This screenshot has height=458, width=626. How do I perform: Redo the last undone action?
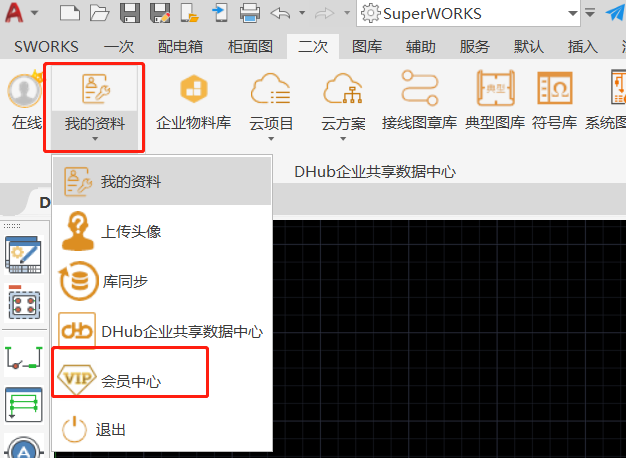click(324, 14)
